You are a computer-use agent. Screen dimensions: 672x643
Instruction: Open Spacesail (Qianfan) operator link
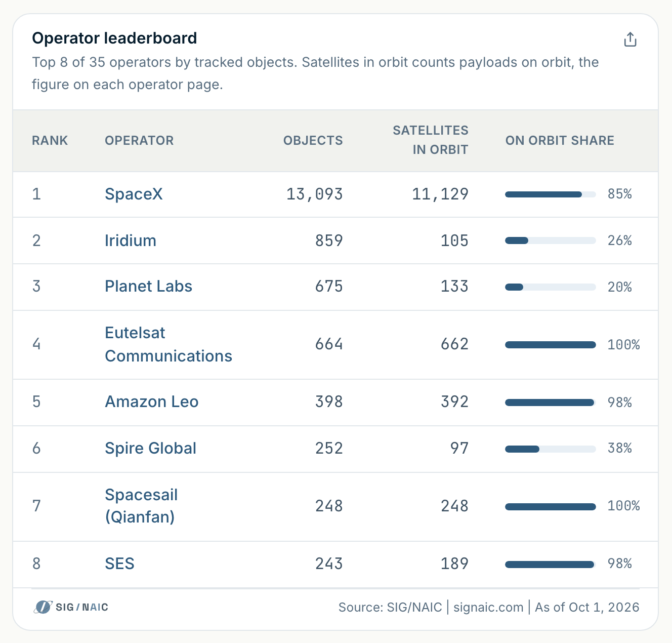[x=141, y=506]
